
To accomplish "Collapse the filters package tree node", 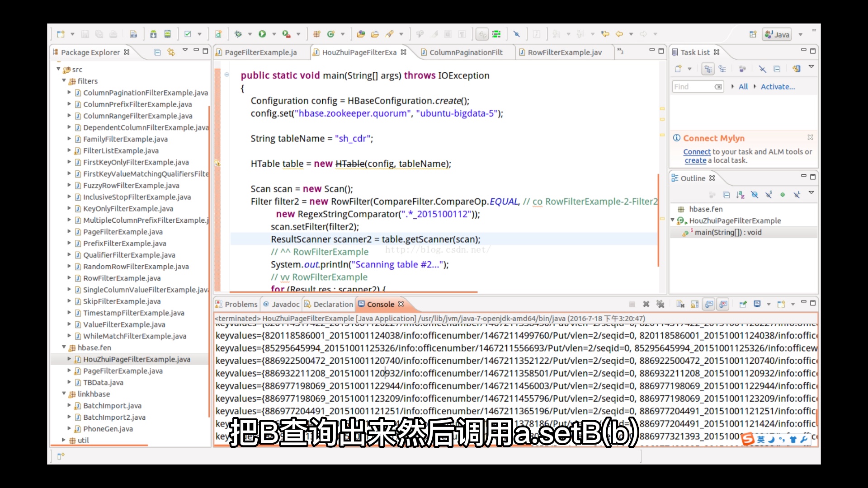I will pyautogui.click(x=64, y=81).
